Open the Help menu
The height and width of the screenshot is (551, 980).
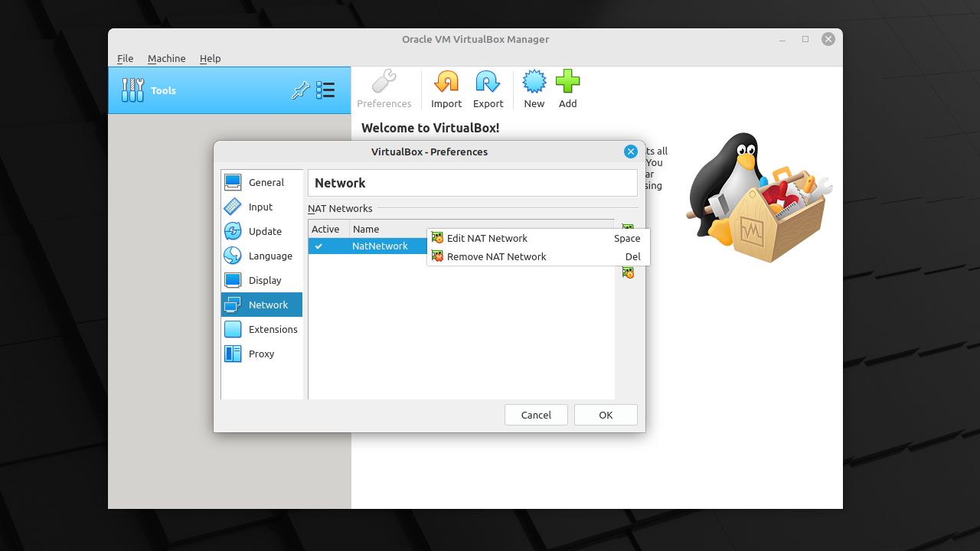click(210, 58)
